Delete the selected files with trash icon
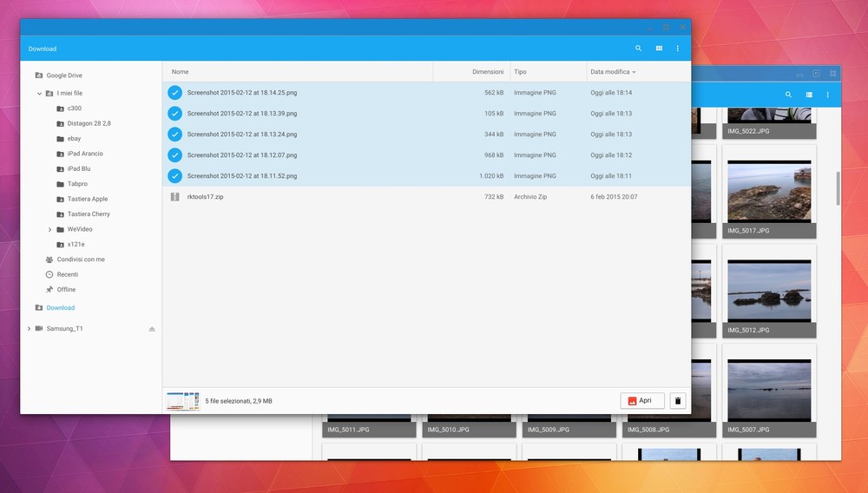 point(678,401)
